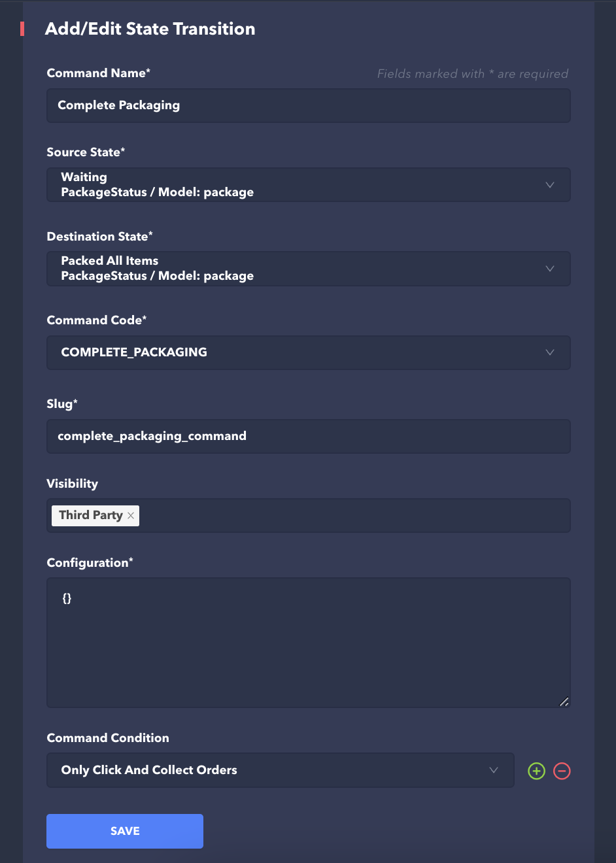Screen dimensions: 616x863
Task: Click the SAVE button
Action: point(125,831)
